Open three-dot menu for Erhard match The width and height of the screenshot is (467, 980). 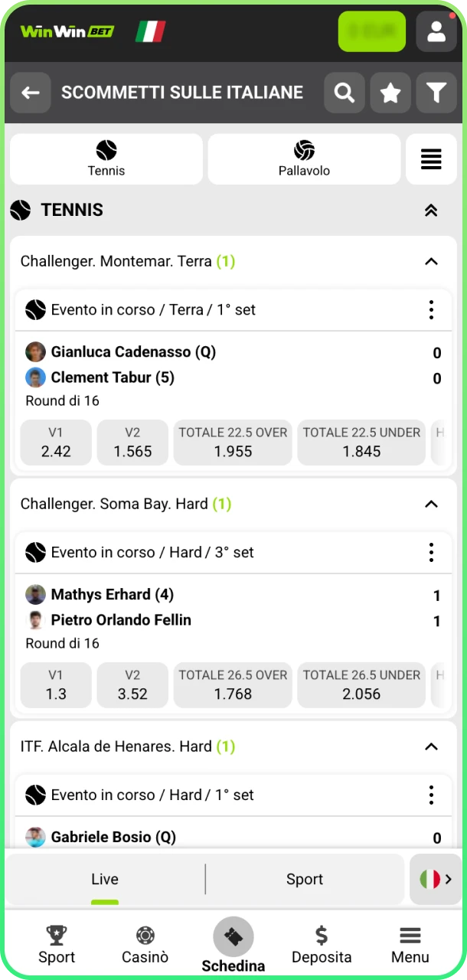click(x=431, y=552)
